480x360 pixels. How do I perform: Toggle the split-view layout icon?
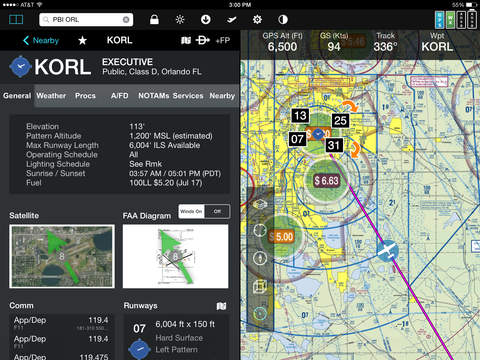[16, 19]
